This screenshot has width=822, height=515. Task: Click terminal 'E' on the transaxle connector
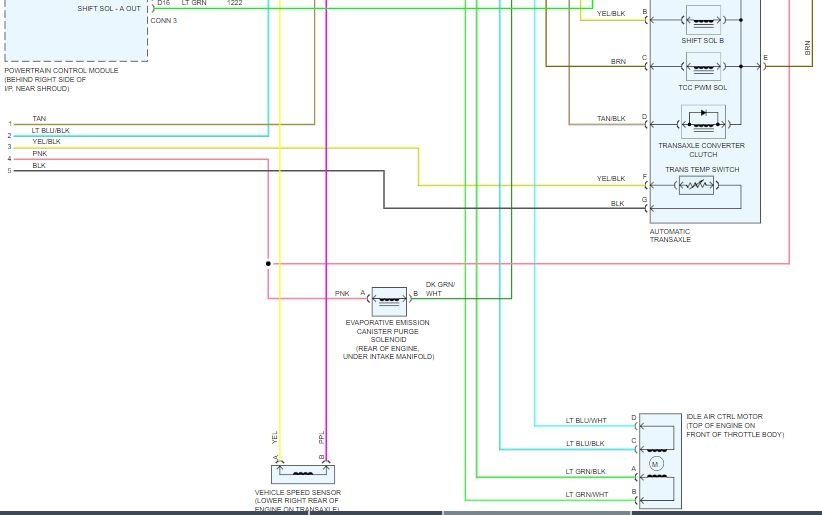point(765,58)
